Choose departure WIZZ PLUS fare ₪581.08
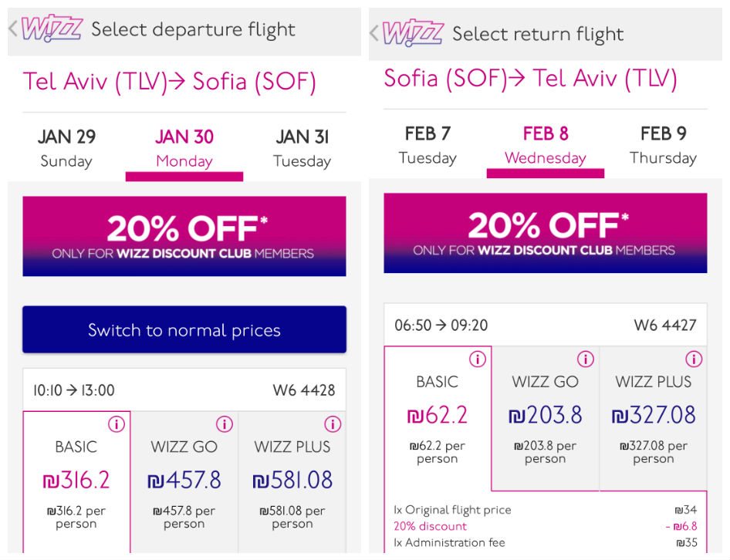Screen dimensions: 730x560 pos(292,482)
